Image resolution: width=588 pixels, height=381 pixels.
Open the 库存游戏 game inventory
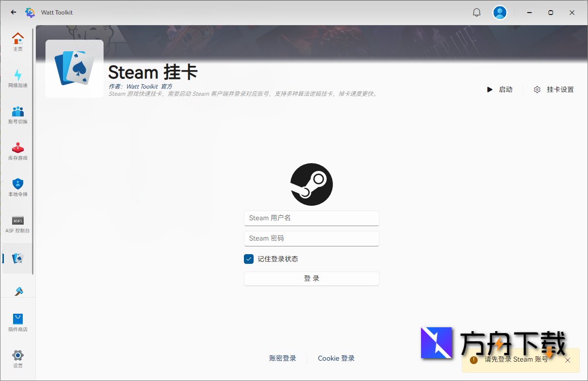click(18, 151)
